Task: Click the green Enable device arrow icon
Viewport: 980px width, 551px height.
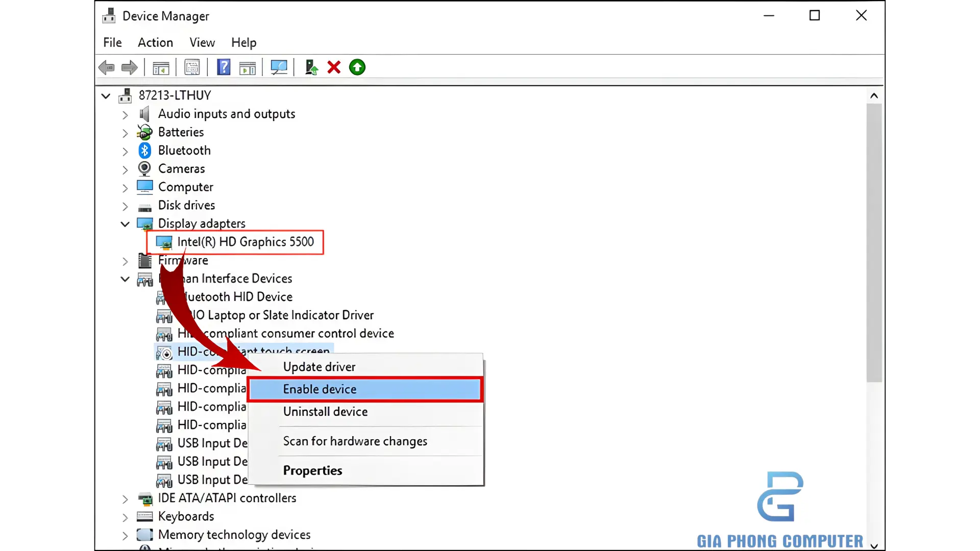Action: pos(357,67)
